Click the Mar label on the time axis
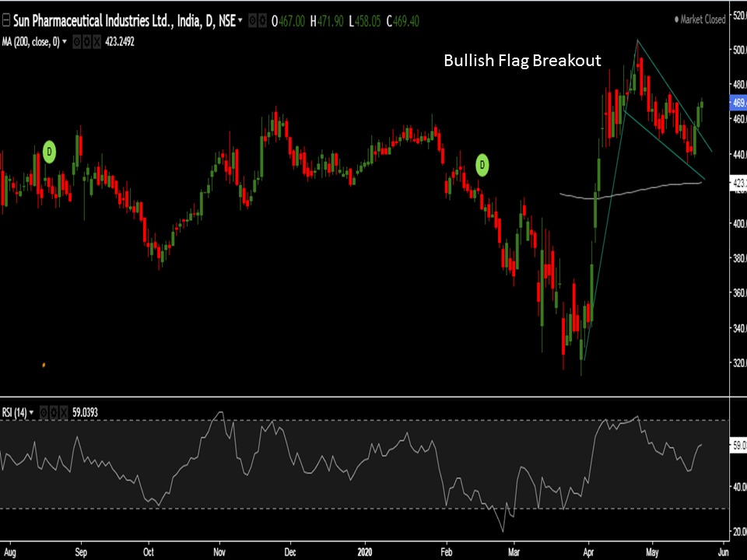 click(514, 552)
